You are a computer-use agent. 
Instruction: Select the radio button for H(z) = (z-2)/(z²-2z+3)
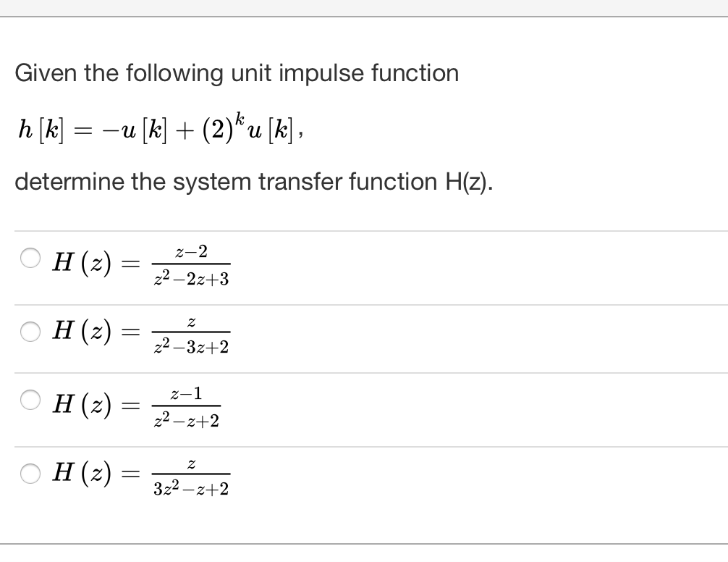pyautogui.click(x=30, y=256)
